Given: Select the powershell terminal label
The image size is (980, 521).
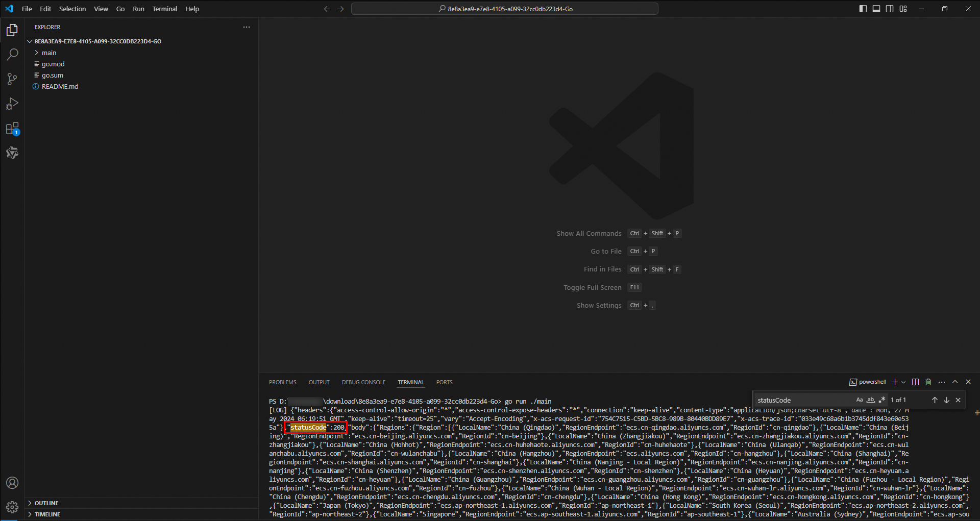Looking at the screenshot, I should [x=868, y=382].
